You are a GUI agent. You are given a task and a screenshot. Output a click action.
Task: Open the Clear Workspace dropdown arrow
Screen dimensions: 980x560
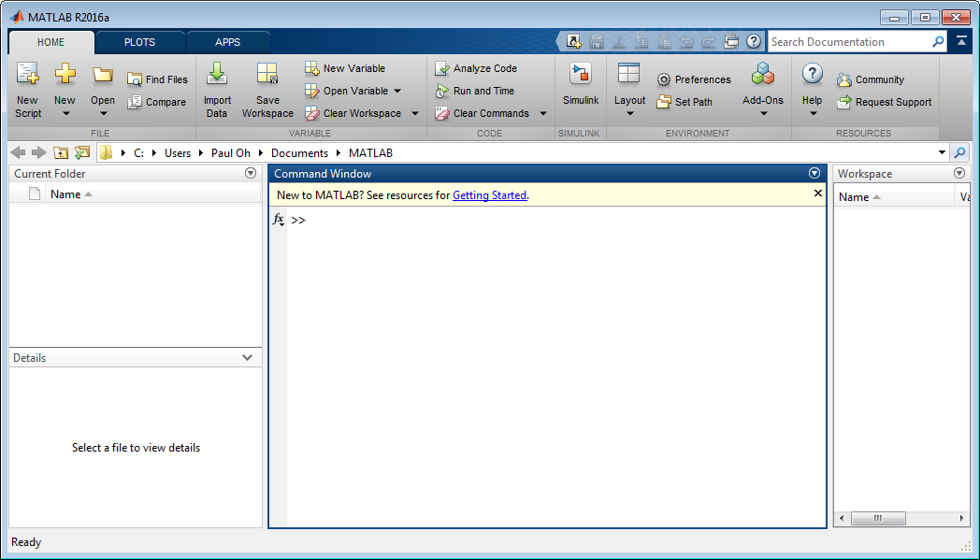(x=415, y=113)
